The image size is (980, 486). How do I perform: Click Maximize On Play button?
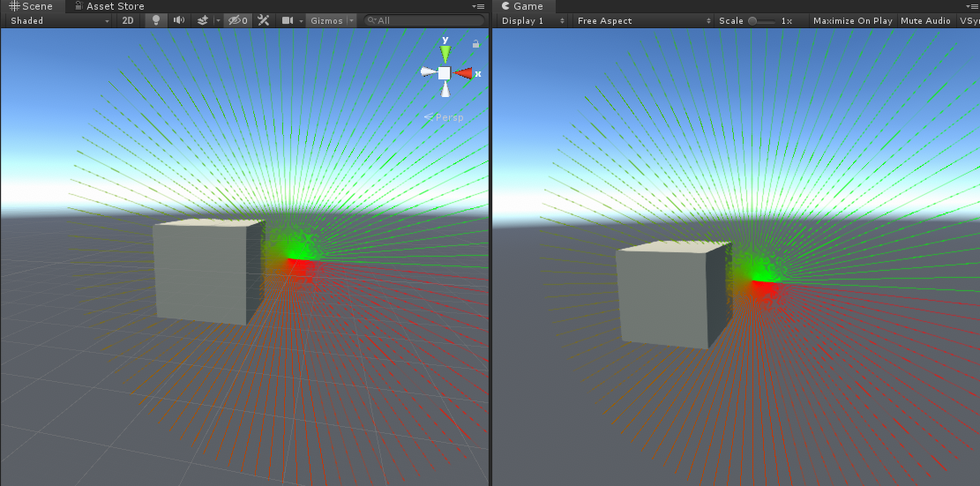[852, 20]
